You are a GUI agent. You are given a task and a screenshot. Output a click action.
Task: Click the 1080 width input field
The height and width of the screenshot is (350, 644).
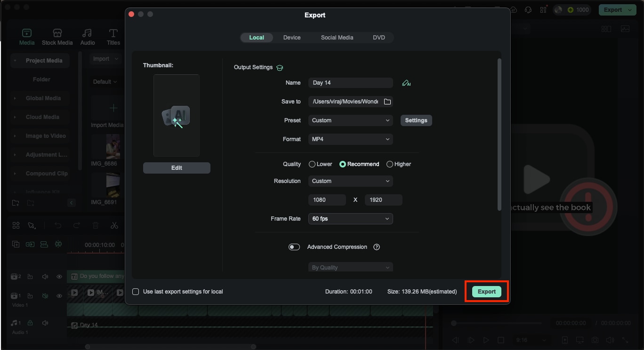[327, 200]
